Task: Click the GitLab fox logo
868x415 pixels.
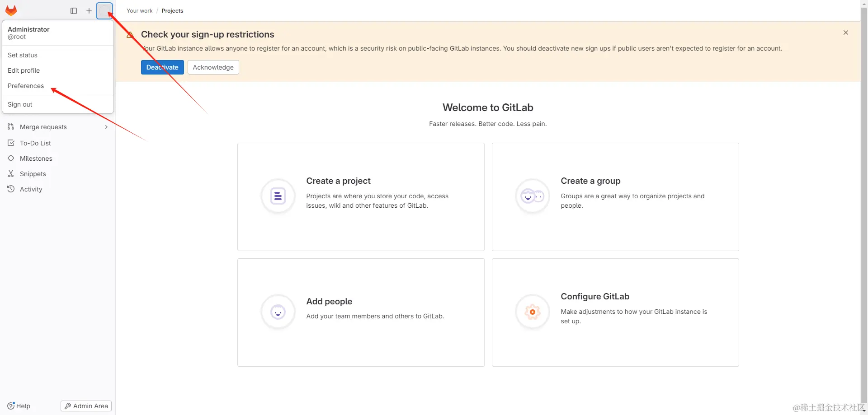Action: tap(11, 10)
